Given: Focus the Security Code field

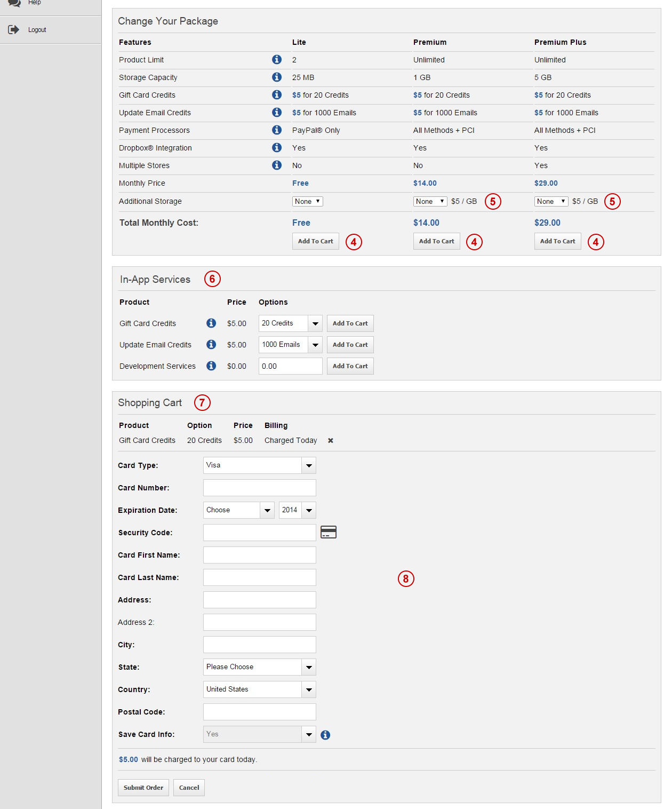Looking at the screenshot, I should click(260, 533).
